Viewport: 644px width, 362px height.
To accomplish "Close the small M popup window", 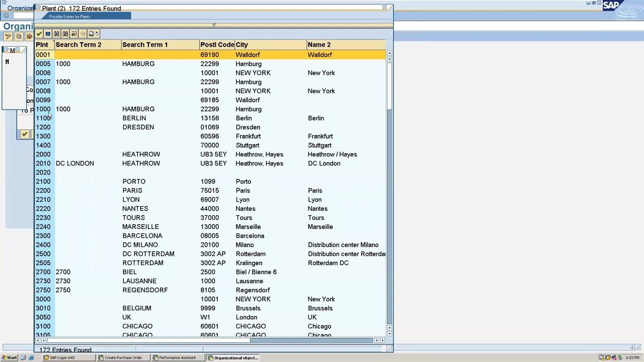I will click(18, 50).
